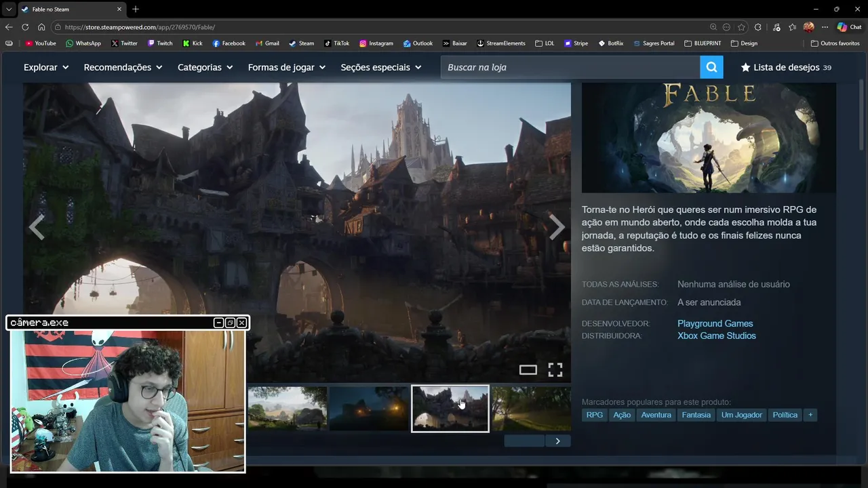Select the RPG tag
This screenshot has width=868, height=488.
point(594,415)
